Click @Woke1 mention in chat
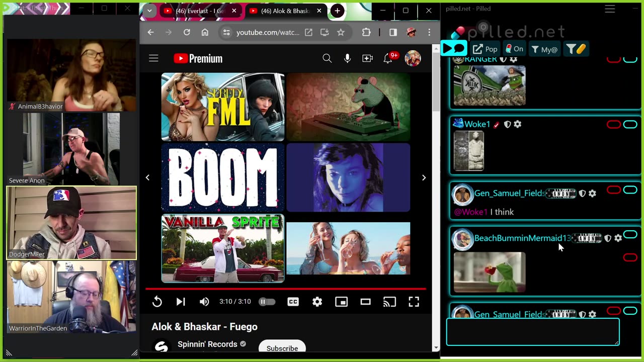 tap(471, 212)
